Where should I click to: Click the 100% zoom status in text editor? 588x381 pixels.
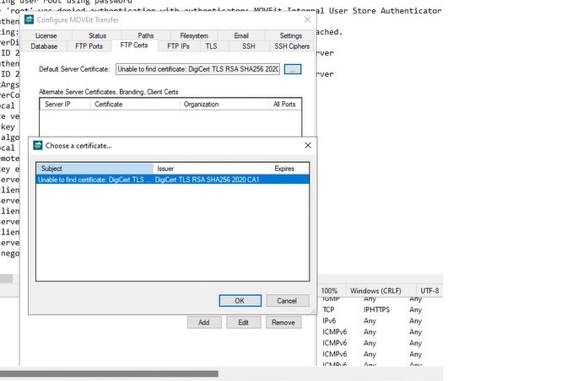[x=329, y=291]
